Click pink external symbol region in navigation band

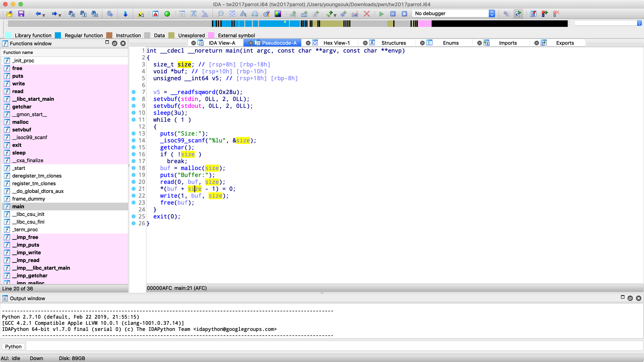tap(425, 24)
